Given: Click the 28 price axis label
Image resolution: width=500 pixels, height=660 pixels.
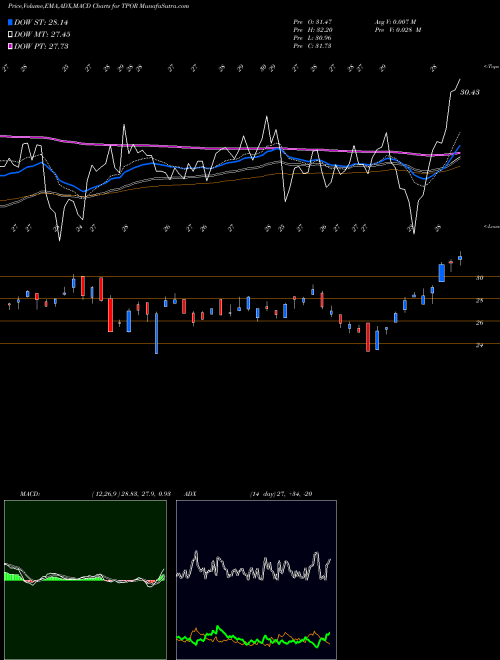Looking at the screenshot, I should pos(480,301).
